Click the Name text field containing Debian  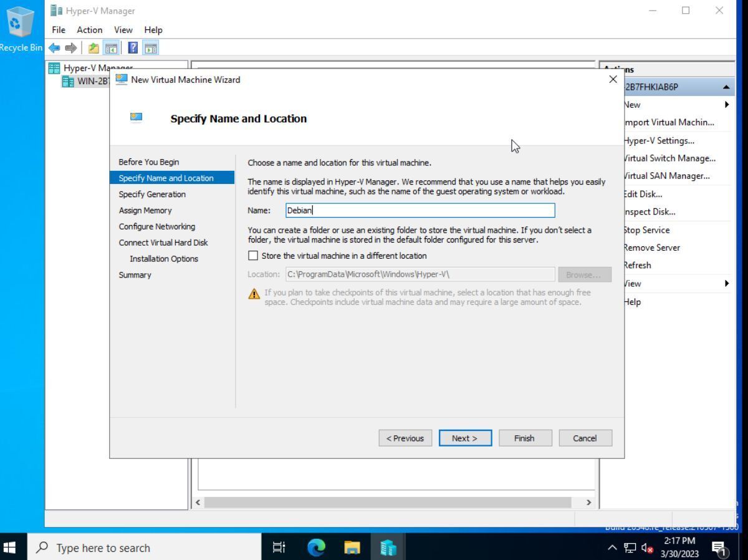coord(420,211)
